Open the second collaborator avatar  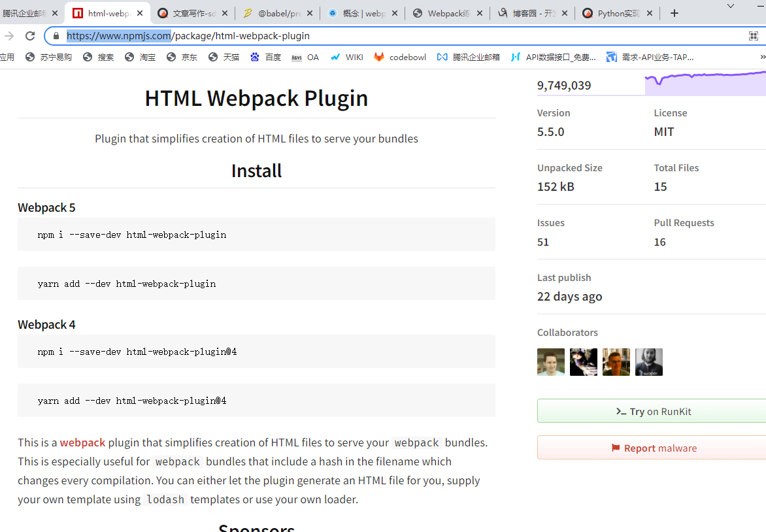(x=583, y=362)
